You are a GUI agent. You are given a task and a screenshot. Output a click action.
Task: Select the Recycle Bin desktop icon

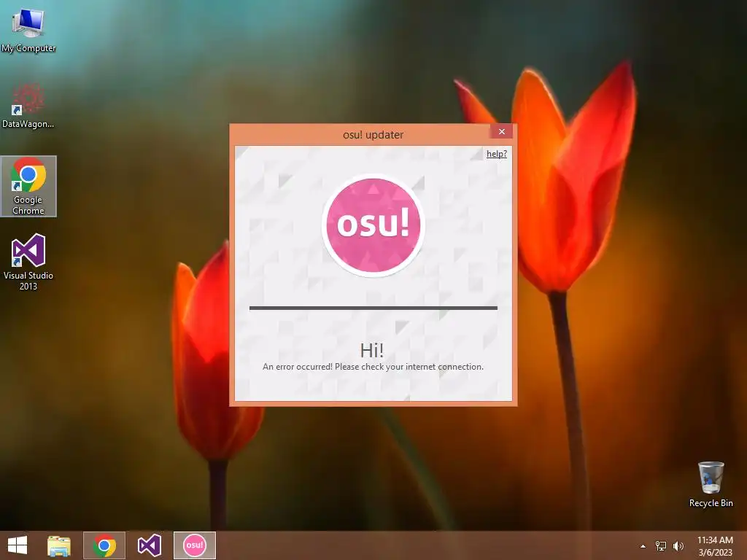click(x=711, y=484)
